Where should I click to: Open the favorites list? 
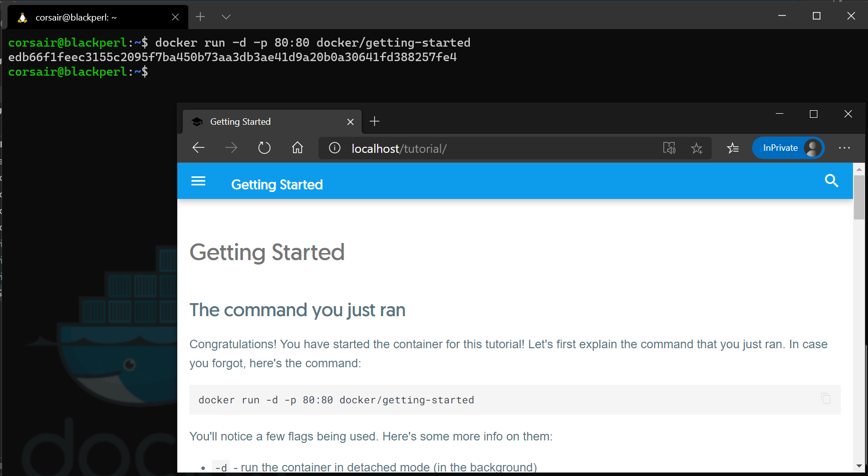click(733, 148)
